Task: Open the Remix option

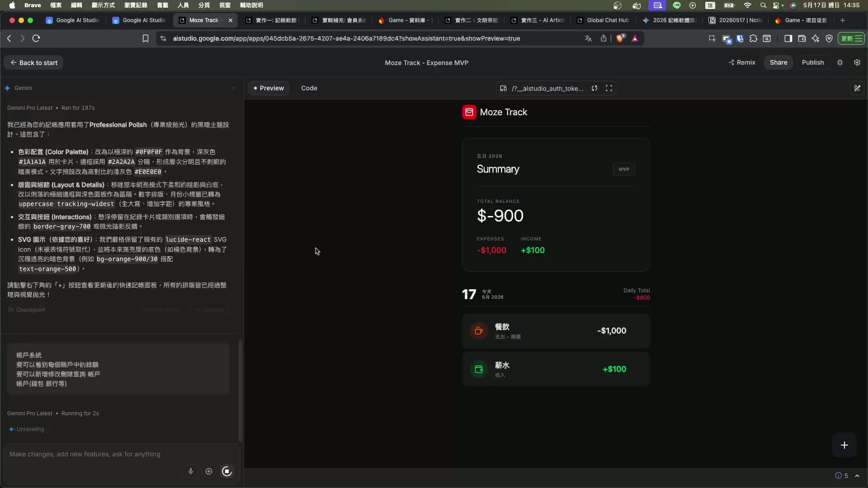Action: tap(742, 62)
